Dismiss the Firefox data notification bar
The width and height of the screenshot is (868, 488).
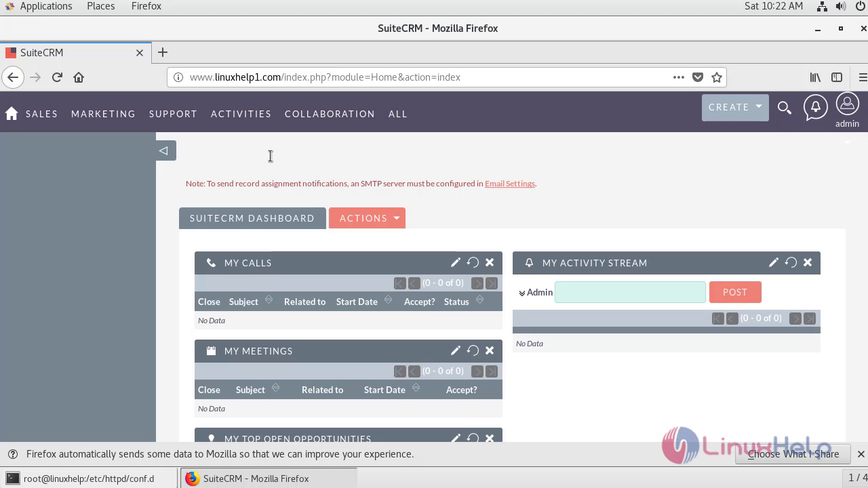(x=861, y=454)
